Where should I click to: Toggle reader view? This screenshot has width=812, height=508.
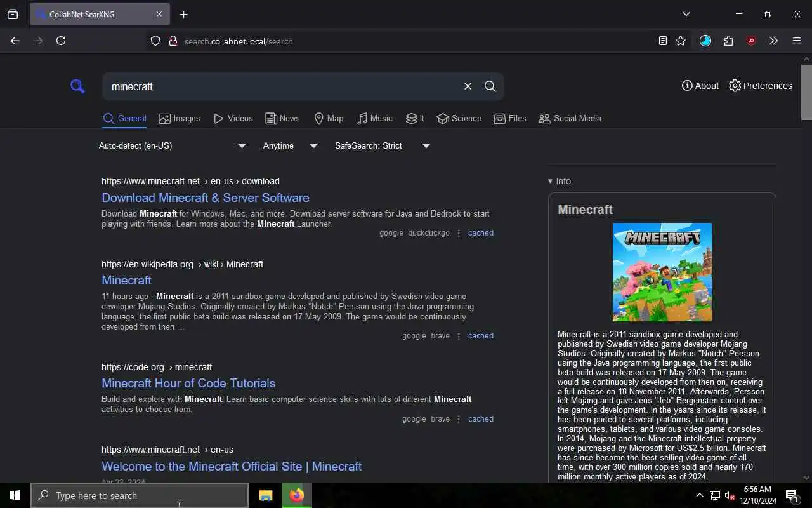point(662,41)
